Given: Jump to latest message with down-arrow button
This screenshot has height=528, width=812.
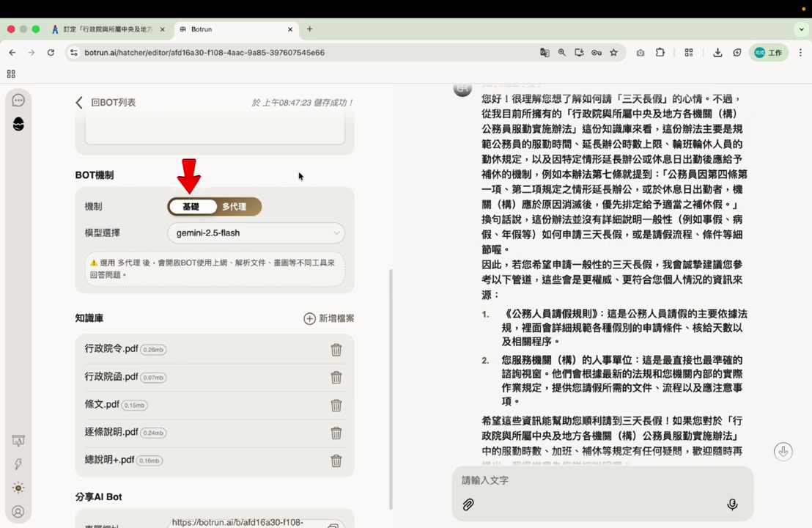Looking at the screenshot, I should pos(783,451).
